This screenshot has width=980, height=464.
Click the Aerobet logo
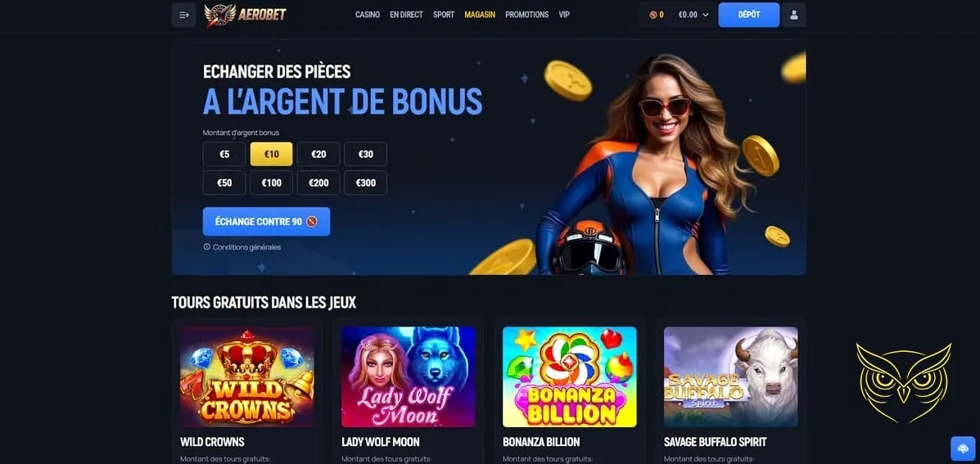click(x=246, y=15)
